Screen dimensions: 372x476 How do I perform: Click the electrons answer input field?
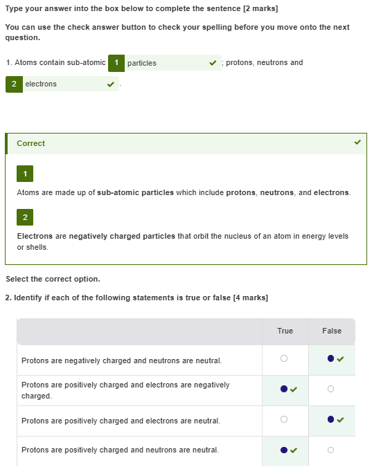[x=71, y=84]
